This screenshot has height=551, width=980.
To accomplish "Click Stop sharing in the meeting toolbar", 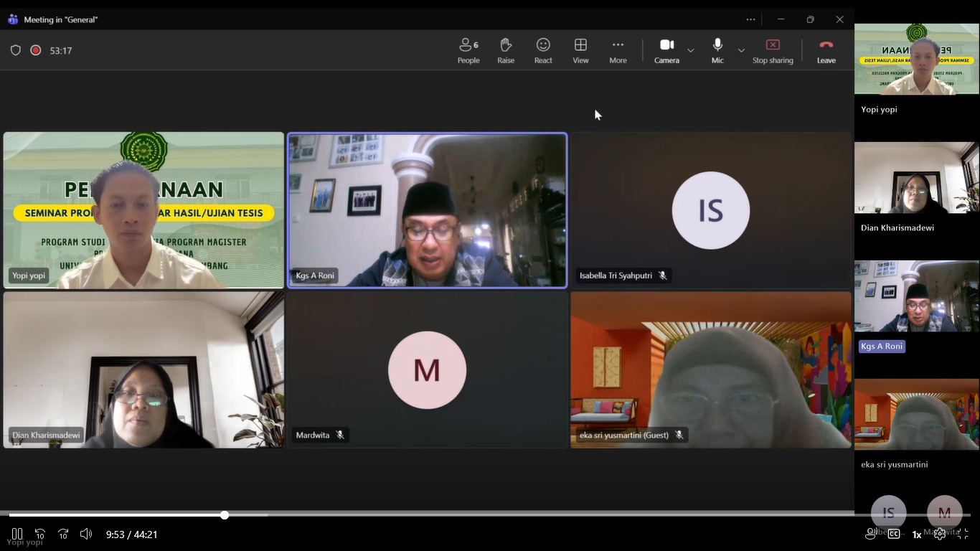I will 773,50.
